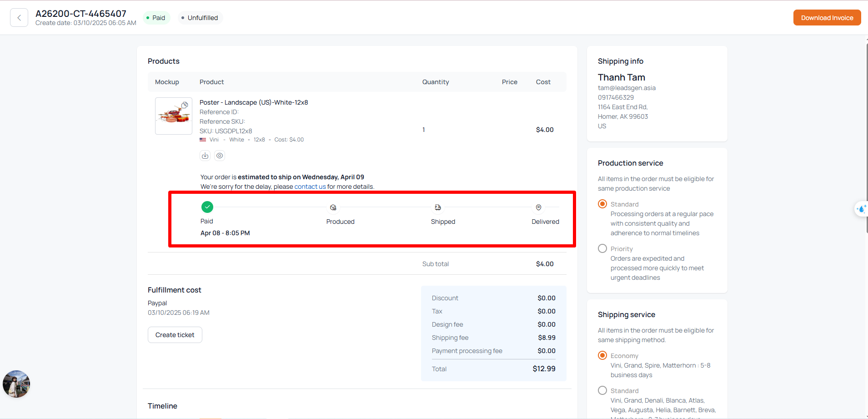Viewport: 868px width, 419px height.
Task: Click the copy icon on mockup thumbnail
Action: pos(185,105)
